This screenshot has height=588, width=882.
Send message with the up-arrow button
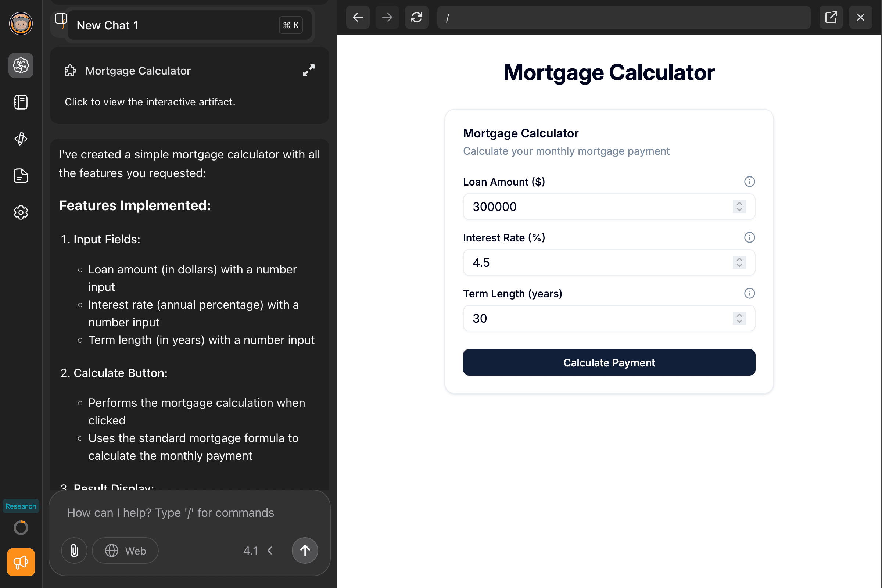pyautogui.click(x=305, y=551)
